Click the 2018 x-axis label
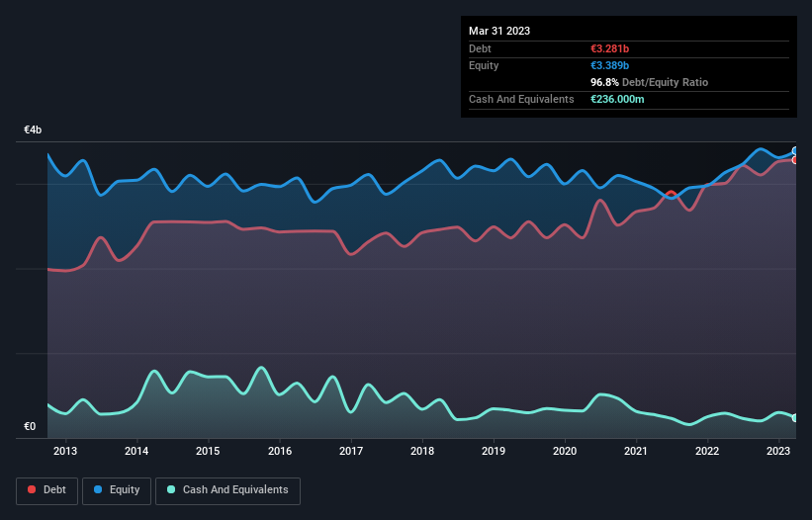 pos(422,451)
